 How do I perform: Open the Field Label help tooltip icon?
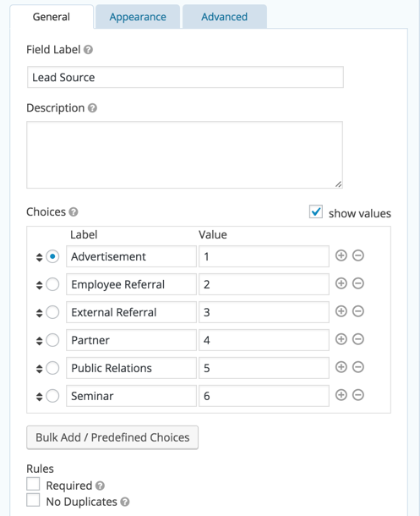[88, 50]
